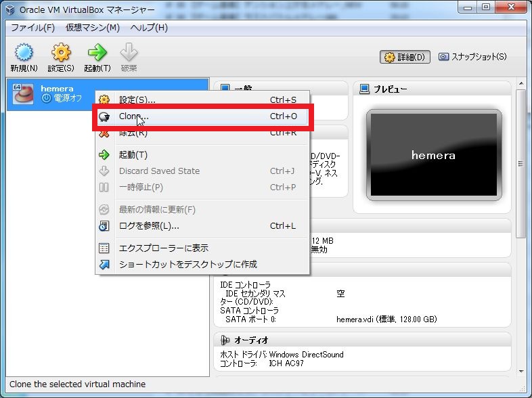Click the down arrow icon beside Discard Saved State
This screenshot has height=398, width=532.
(x=104, y=171)
